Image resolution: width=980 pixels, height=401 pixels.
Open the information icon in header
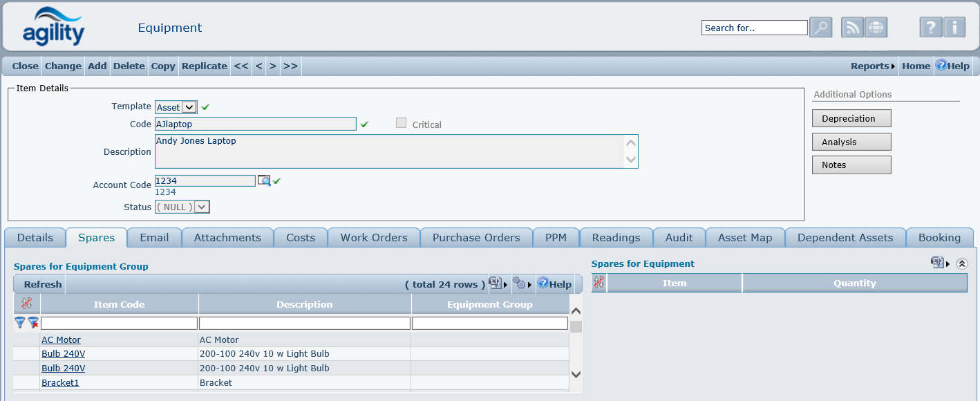(x=954, y=28)
